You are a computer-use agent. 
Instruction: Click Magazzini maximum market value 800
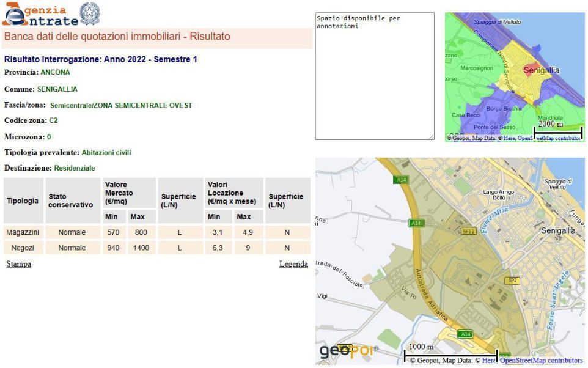tap(141, 232)
